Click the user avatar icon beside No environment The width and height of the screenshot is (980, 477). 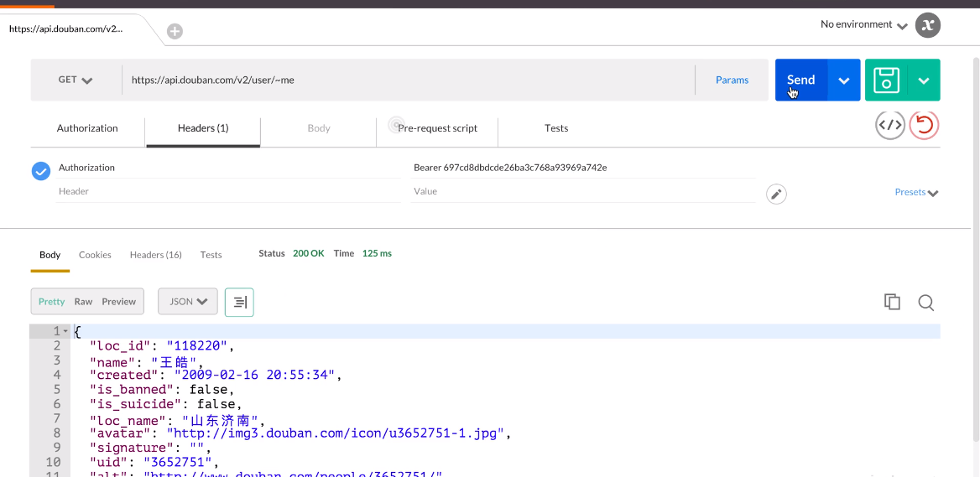pyautogui.click(x=928, y=25)
